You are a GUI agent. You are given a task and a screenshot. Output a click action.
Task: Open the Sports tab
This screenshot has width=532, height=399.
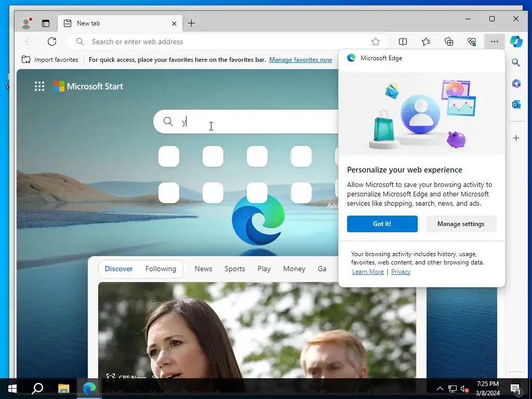pyautogui.click(x=234, y=269)
